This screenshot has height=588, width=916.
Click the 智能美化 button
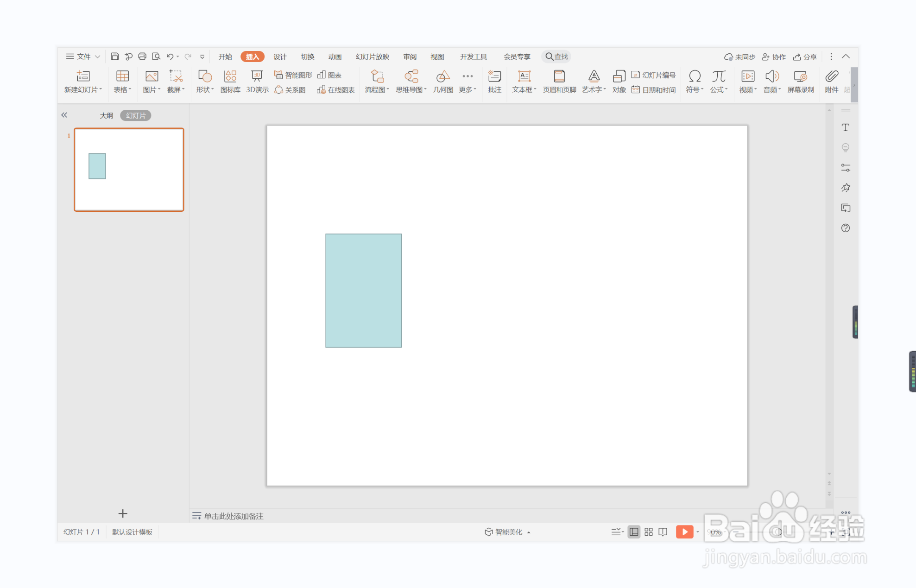coord(507,532)
